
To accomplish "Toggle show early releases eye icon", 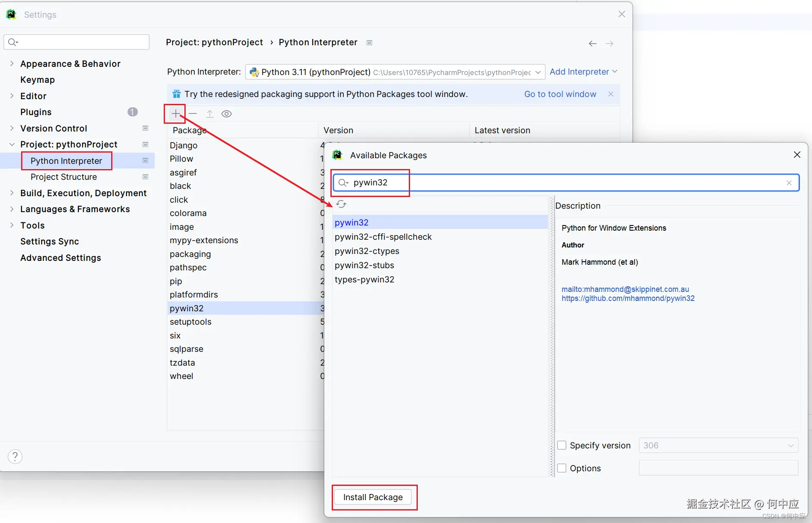I will tap(227, 114).
